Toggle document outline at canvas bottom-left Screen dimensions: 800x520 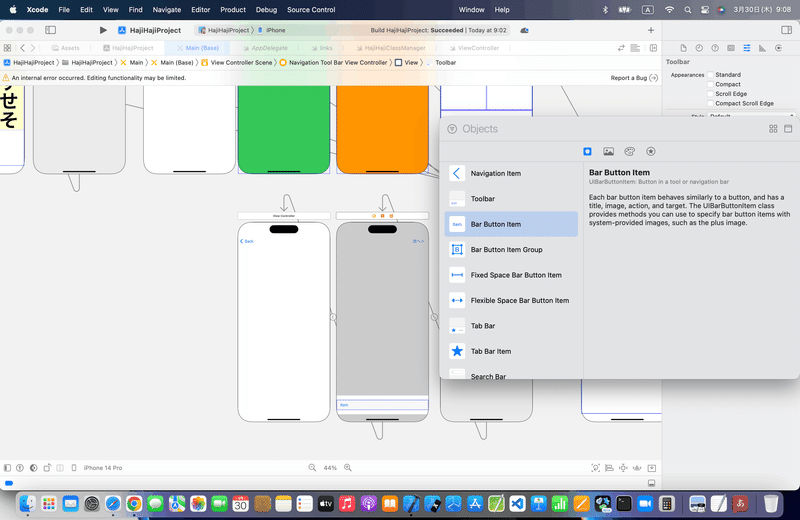pos(7,467)
